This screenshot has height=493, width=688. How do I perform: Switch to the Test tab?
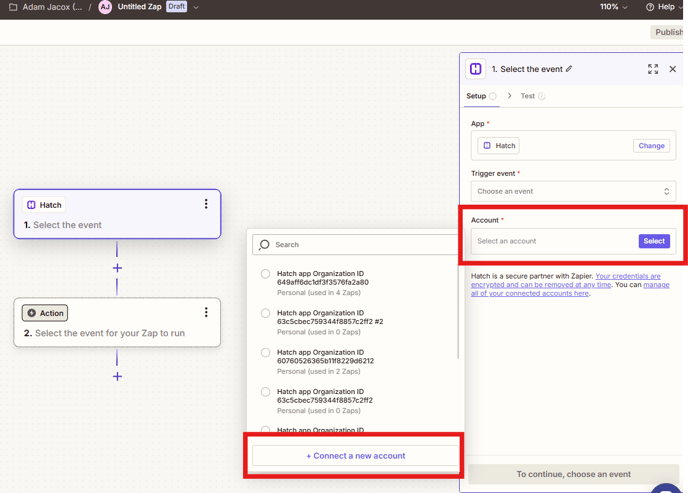coord(528,96)
